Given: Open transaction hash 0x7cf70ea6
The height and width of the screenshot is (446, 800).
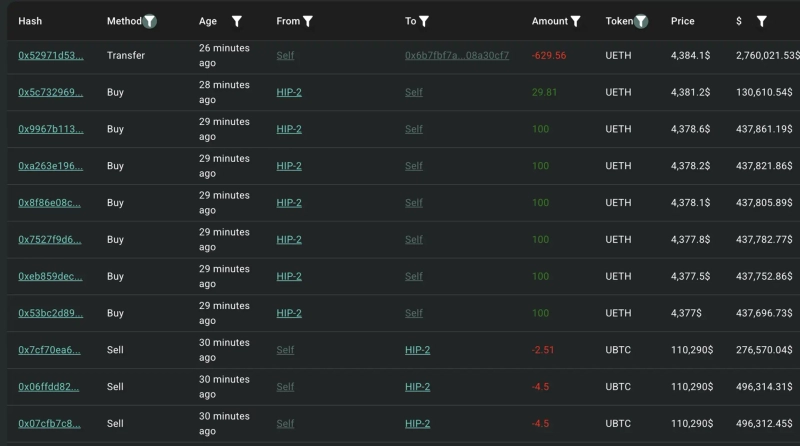Looking at the screenshot, I should (x=50, y=350).
